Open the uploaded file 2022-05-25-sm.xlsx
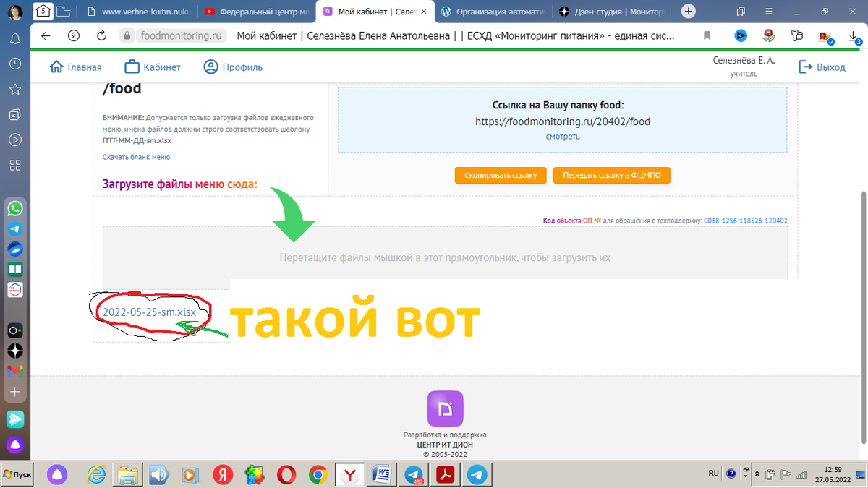This screenshot has height=488, width=868. pos(149,312)
